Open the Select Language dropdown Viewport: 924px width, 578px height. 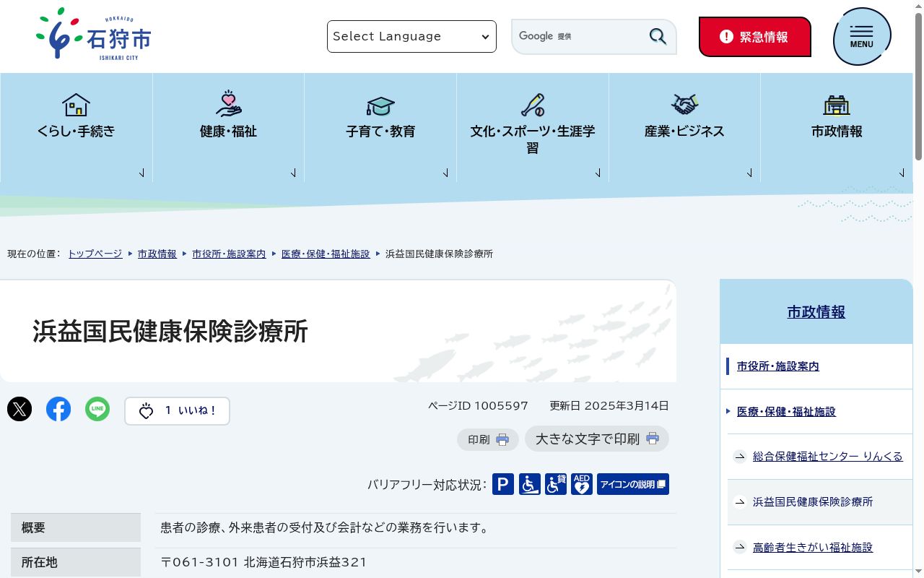coord(411,36)
